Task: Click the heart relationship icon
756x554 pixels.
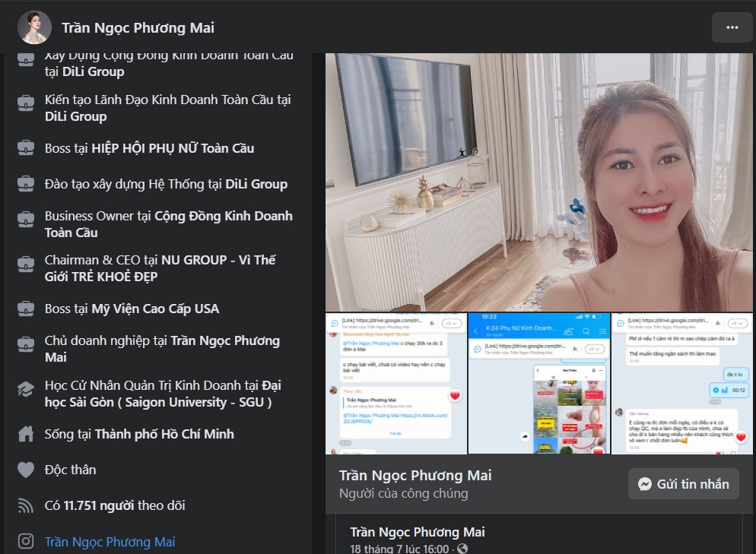Action: coord(26,470)
